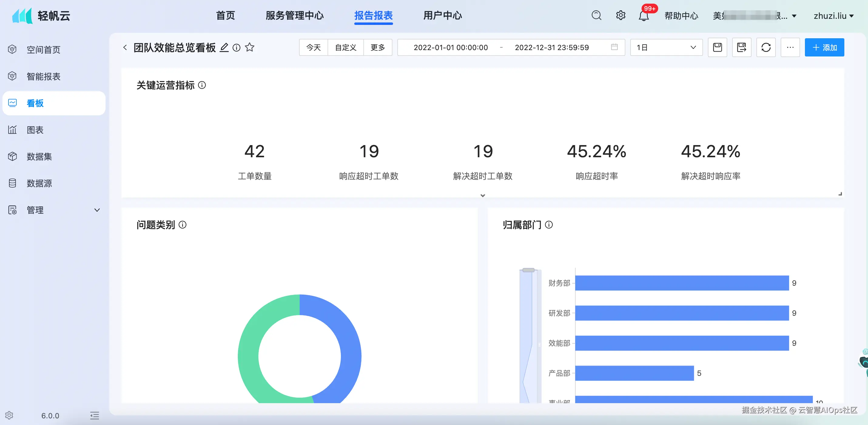868x425 pixels.
Task: Open 数据集 in the sidebar
Action: click(39, 157)
